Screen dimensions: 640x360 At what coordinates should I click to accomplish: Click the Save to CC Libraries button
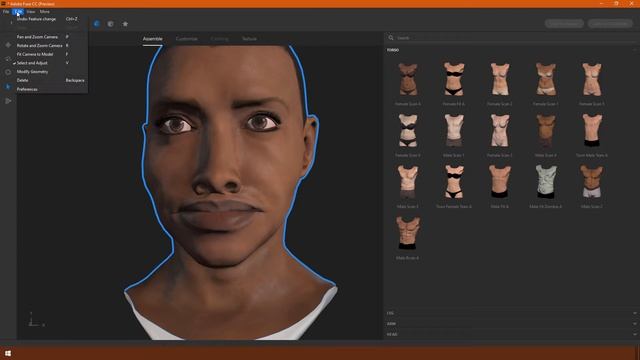pos(610,24)
